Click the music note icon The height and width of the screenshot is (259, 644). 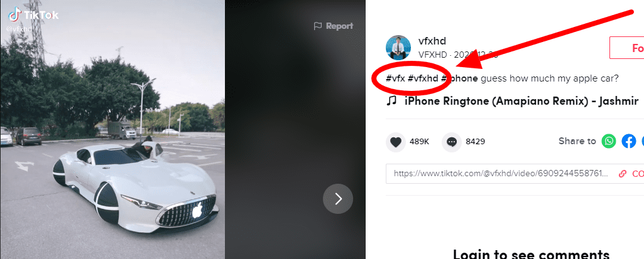pos(391,101)
